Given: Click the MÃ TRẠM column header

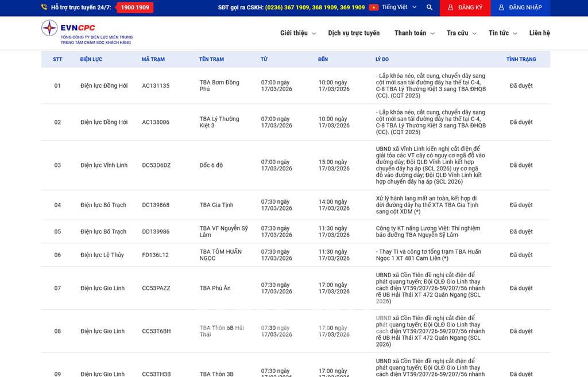Looking at the screenshot, I should tap(153, 60).
